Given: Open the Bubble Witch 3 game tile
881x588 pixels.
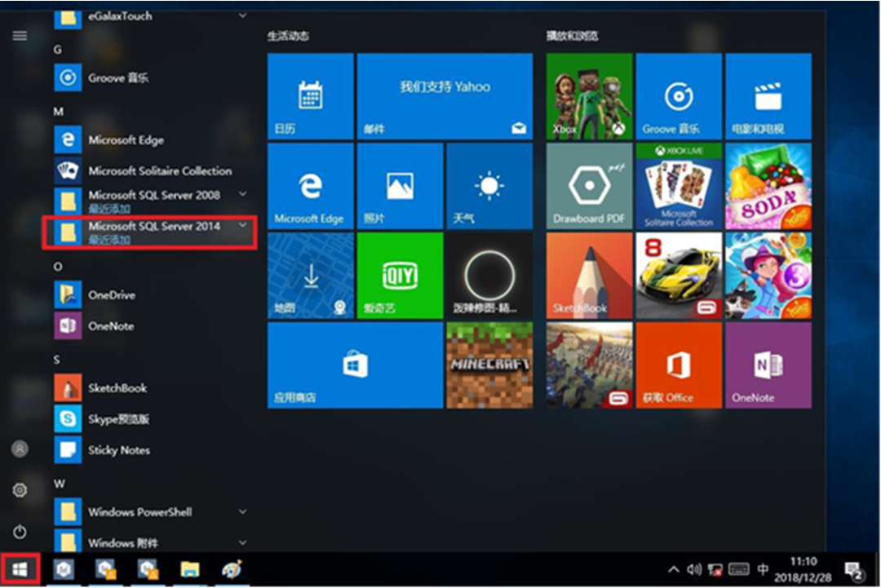Looking at the screenshot, I should tap(768, 276).
